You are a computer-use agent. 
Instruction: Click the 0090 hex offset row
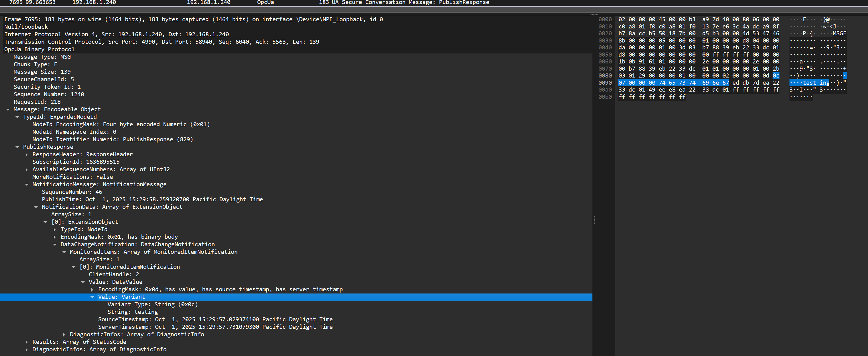click(x=605, y=83)
